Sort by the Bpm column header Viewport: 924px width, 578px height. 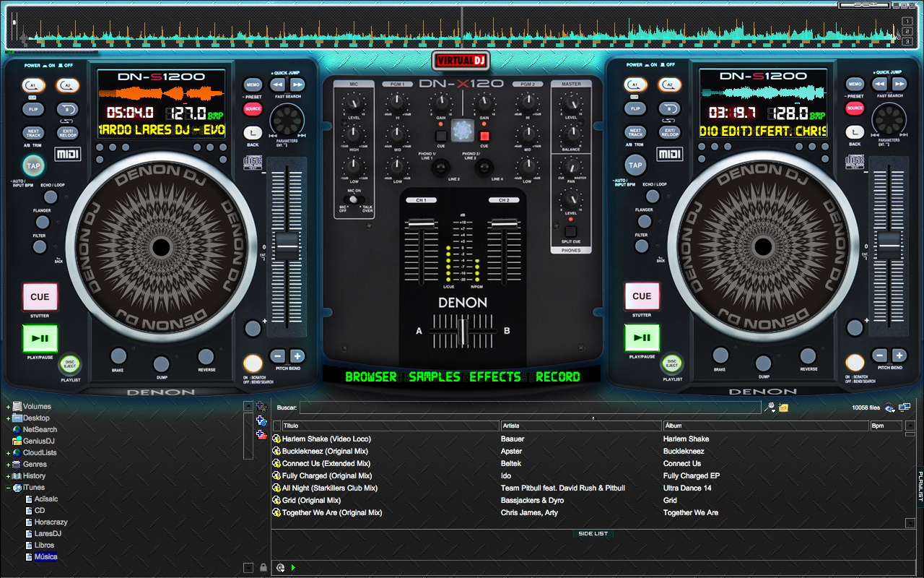[886, 426]
